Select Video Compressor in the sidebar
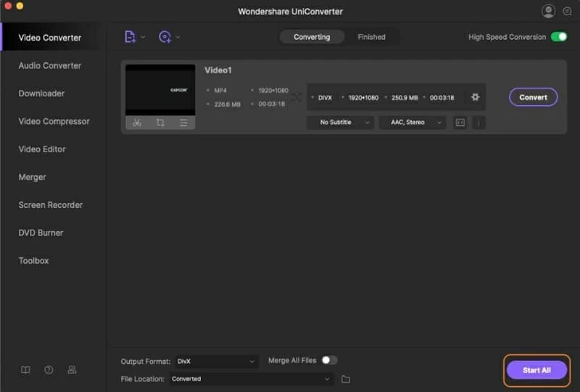580x392 pixels. [54, 121]
